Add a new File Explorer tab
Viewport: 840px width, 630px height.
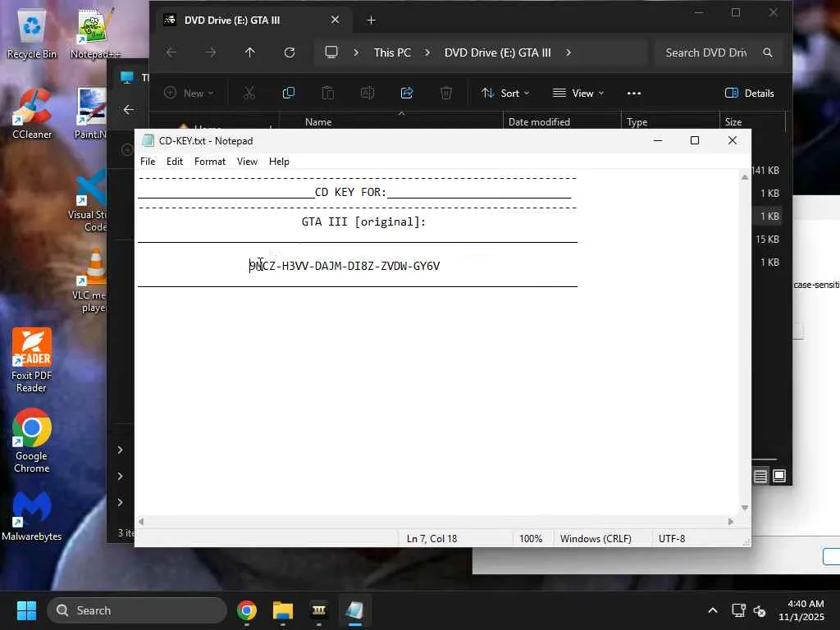click(x=372, y=21)
